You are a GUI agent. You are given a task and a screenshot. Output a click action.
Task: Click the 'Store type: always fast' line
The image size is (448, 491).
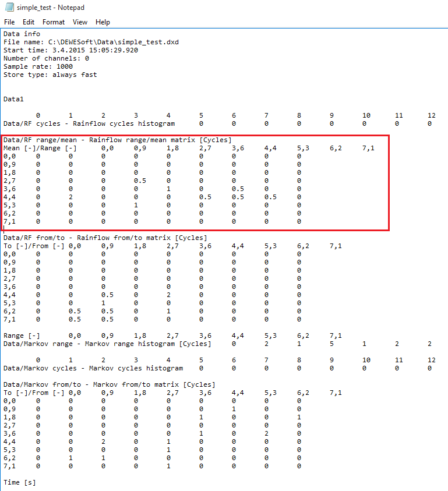pyautogui.click(x=50, y=75)
